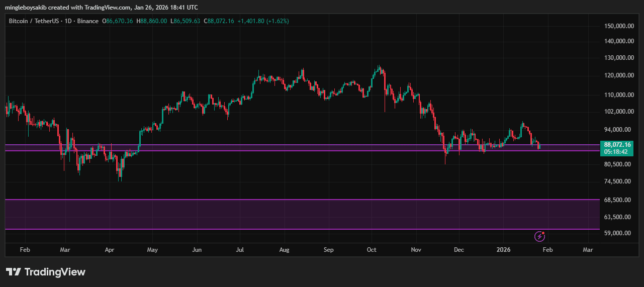Open the mingleboysakib TradingView.com header text
The width and height of the screenshot is (644, 287).
pyautogui.click(x=101, y=8)
